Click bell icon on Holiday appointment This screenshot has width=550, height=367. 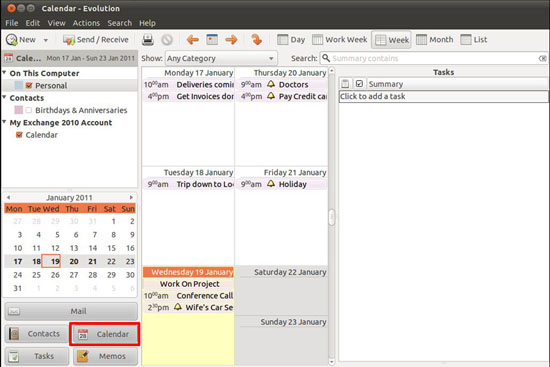(x=271, y=184)
